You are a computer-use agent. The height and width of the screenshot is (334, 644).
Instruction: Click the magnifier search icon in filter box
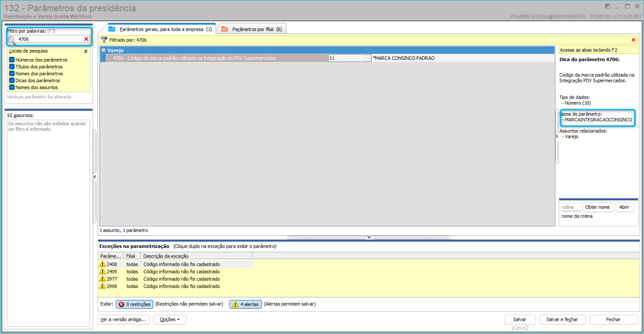click(x=12, y=40)
